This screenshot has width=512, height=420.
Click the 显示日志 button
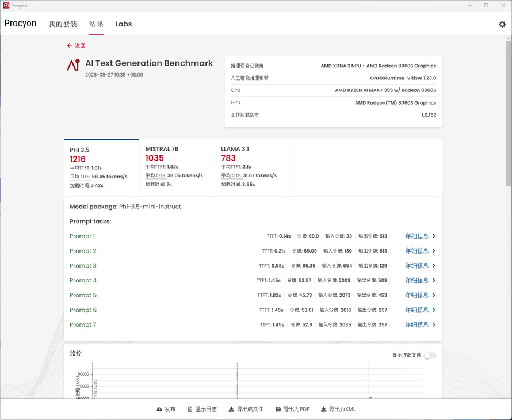point(202,409)
